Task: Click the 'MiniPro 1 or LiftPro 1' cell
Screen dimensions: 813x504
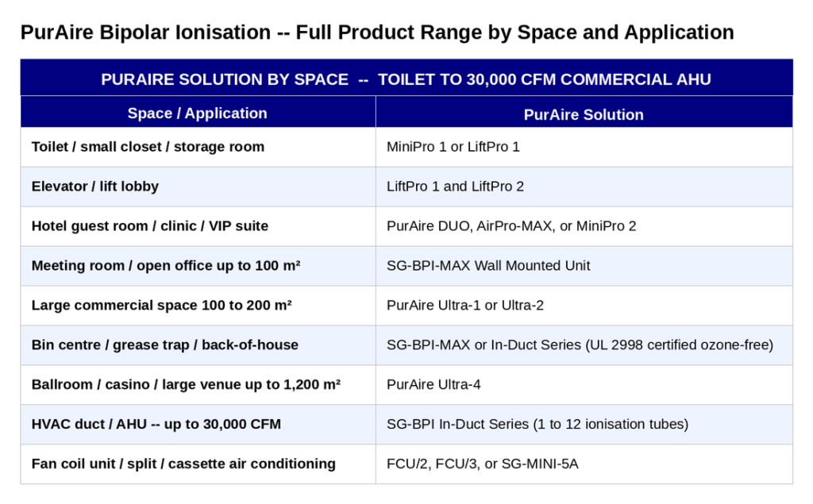Action: pyautogui.click(x=584, y=148)
